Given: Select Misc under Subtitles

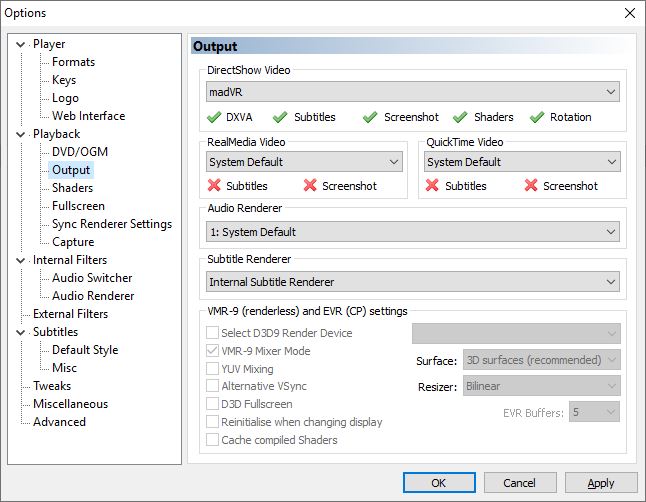Looking at the screenshot, I should point(64,368).
